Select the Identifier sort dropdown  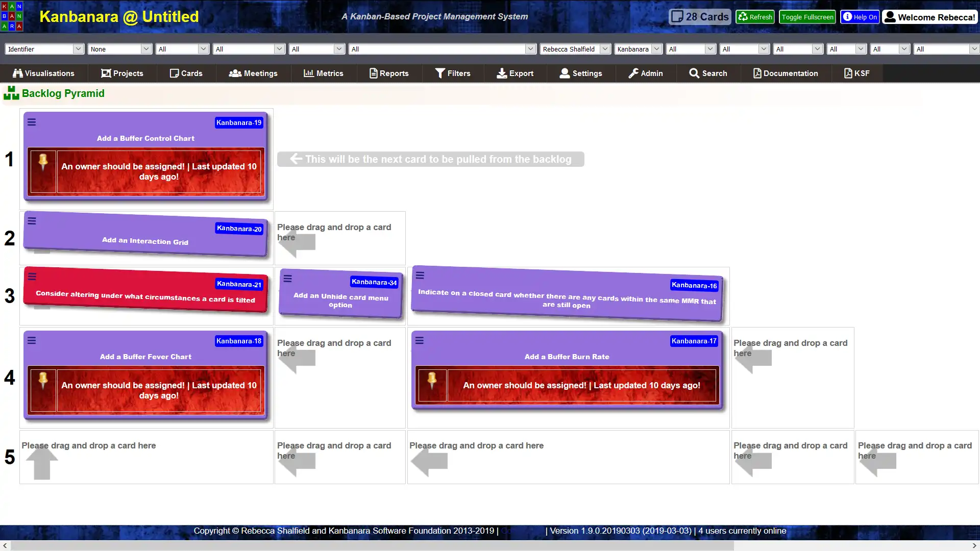click(44, 48)
